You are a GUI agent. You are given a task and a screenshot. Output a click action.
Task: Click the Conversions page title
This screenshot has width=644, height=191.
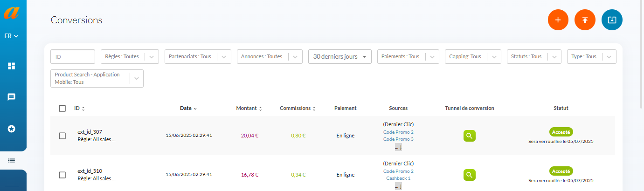[x=76, y=20]
